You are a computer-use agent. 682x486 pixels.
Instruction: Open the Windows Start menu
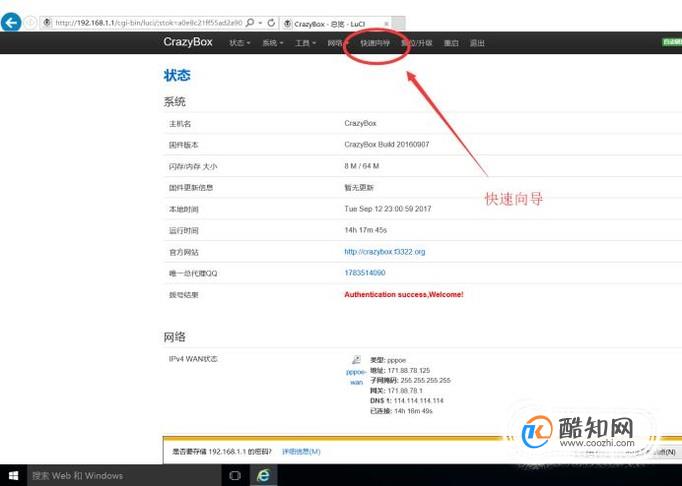[13, 475]
